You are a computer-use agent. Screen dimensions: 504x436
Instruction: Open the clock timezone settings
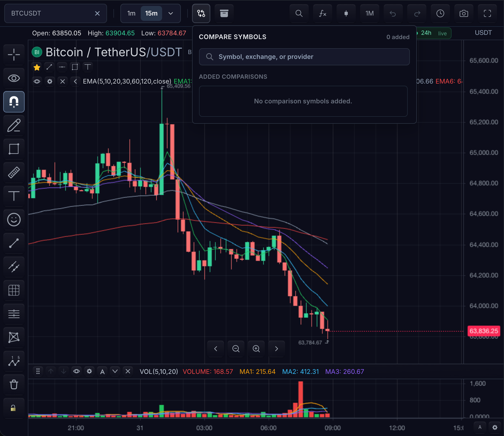(x=440, y=13)
